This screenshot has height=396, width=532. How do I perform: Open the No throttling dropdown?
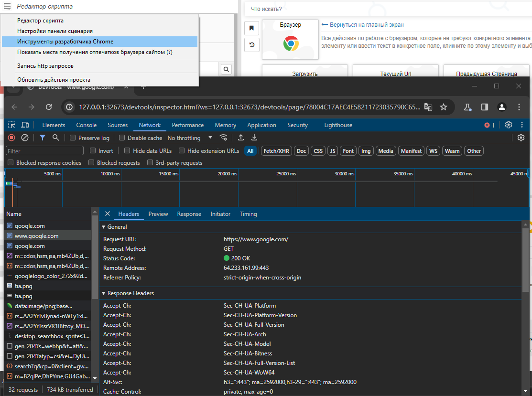pyautogui.click(x=190, y=138)
